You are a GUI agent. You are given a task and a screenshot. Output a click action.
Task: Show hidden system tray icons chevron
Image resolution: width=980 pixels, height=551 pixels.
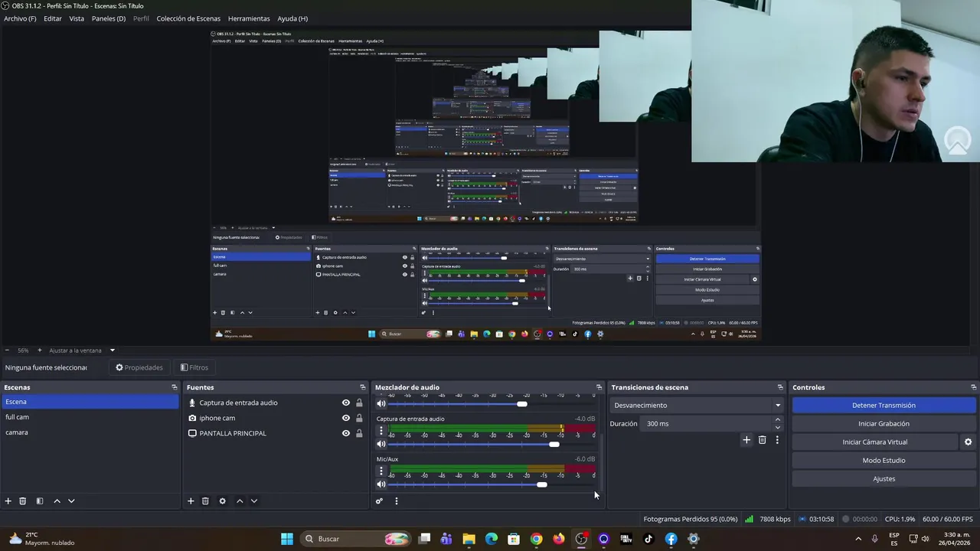pos(857,539)
